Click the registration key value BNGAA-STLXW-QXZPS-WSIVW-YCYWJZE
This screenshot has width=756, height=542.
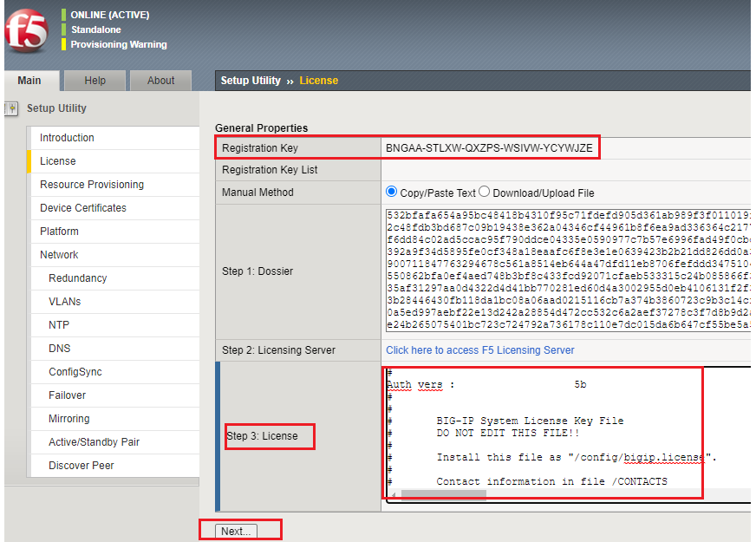pyautogui.click(x=489, y=148)
